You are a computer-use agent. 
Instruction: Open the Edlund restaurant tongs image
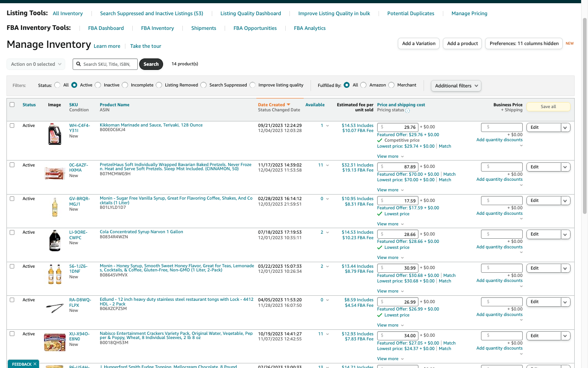55,308
